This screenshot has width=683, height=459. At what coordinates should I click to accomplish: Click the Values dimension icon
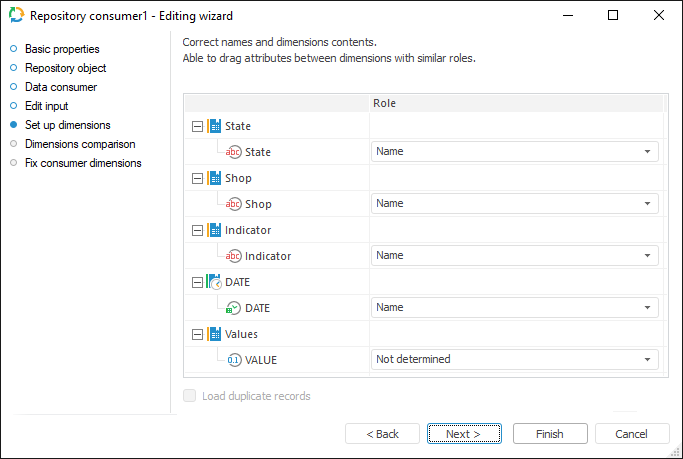pyautogui.click(x=214, y=334)
